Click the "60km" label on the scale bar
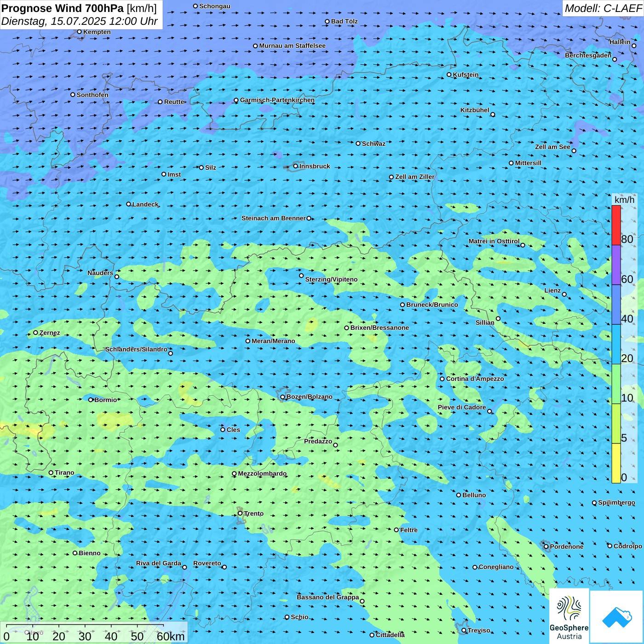Screen dimensions: 644x644 (171, 636)
